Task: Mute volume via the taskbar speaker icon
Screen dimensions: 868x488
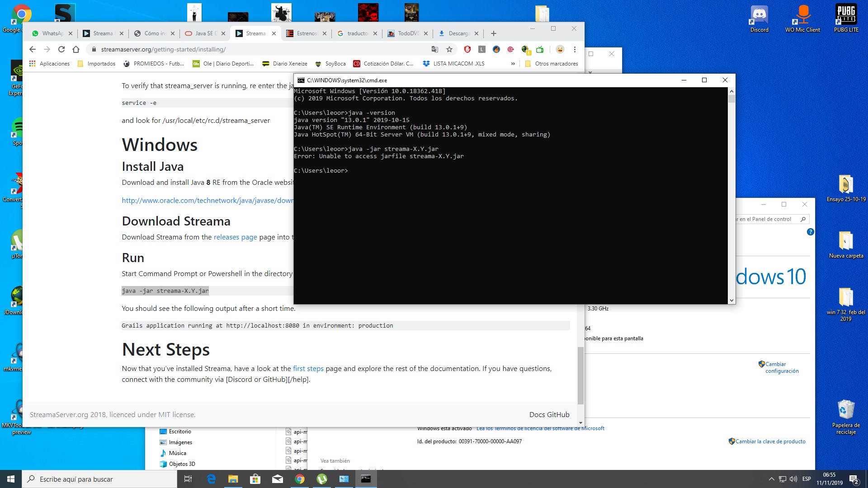Action: (x=793, y=479)
